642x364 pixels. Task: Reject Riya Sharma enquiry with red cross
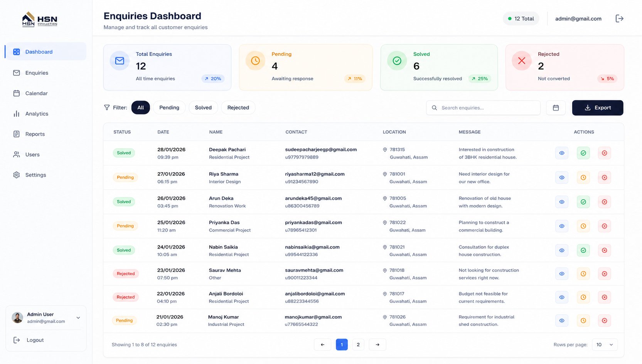tap(605, 178)
